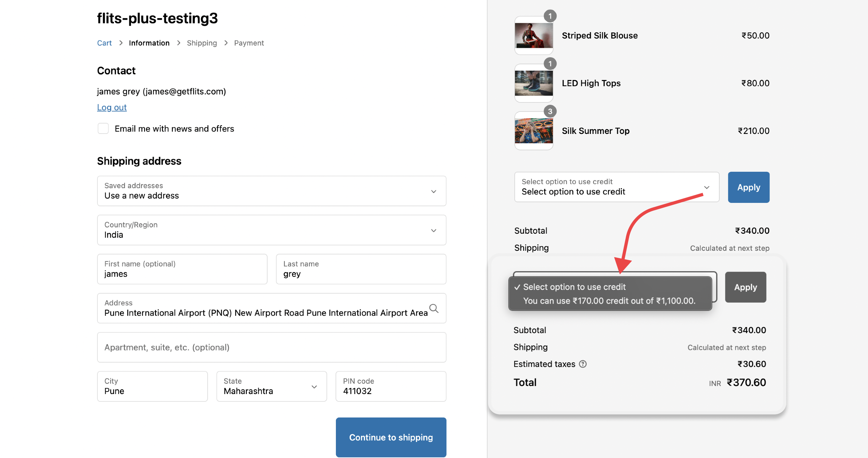
Task: Select Payment breadcrumb step
Action: click(249, 43)
